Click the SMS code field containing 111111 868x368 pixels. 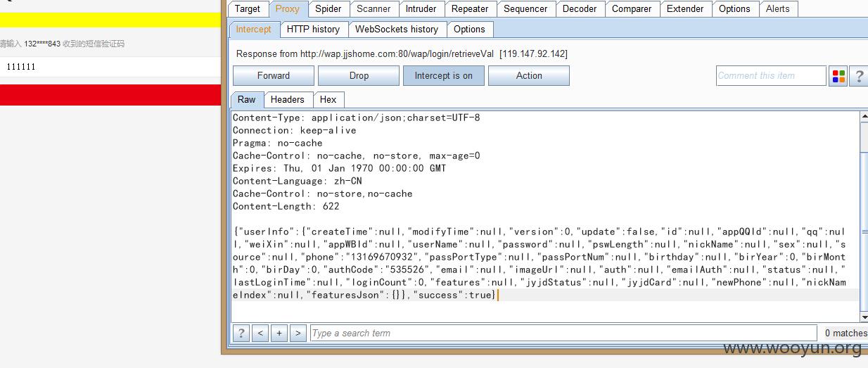pyautogui.click(x=110, y=67)
